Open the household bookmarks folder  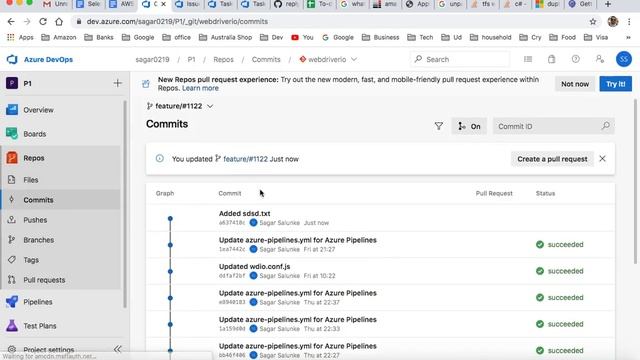click(x=491, y=38)
